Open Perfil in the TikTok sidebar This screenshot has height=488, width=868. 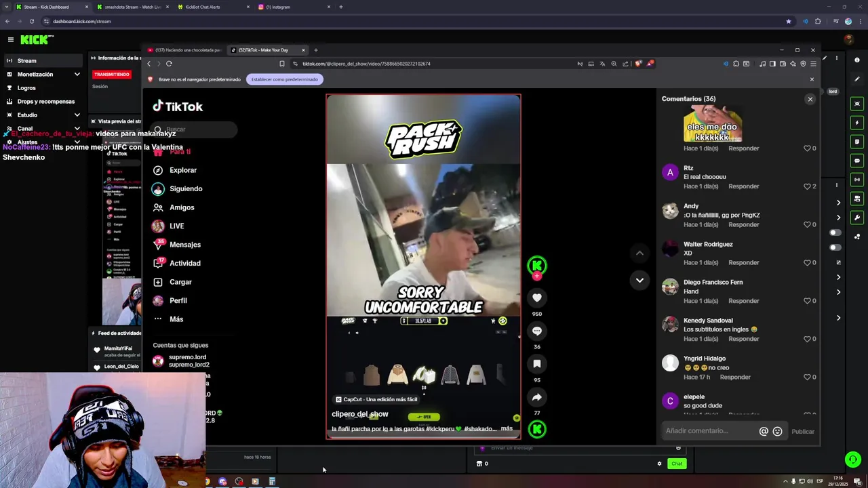tap(170, 300)
